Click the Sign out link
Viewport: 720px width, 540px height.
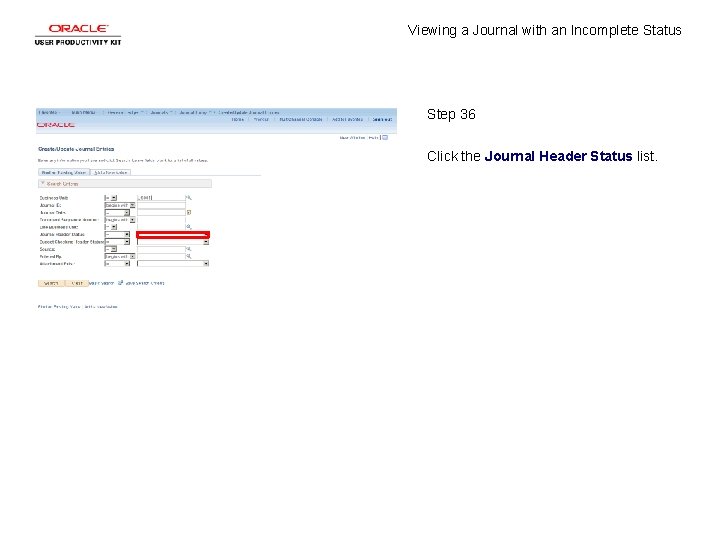tap(382, 119)
